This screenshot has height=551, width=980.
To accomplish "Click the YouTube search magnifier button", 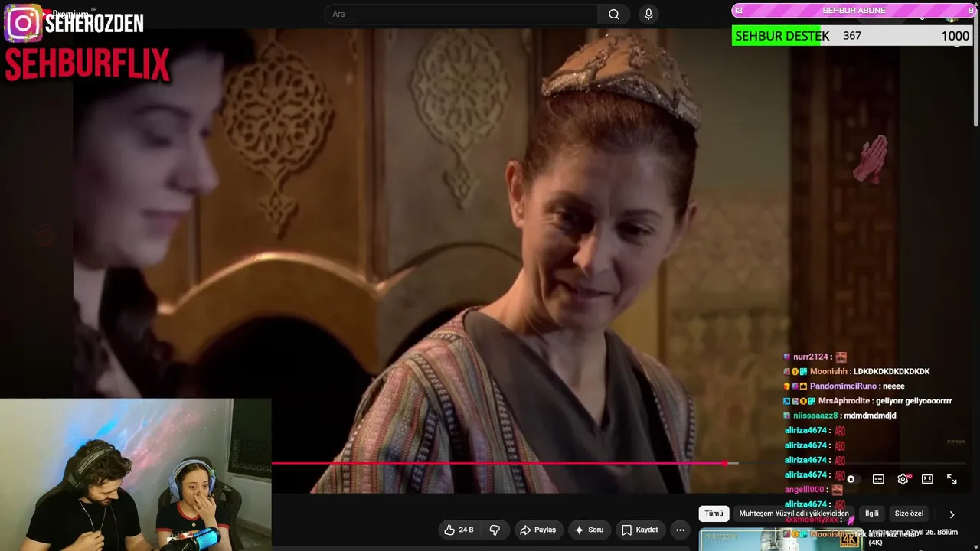I will pos(614,15).
